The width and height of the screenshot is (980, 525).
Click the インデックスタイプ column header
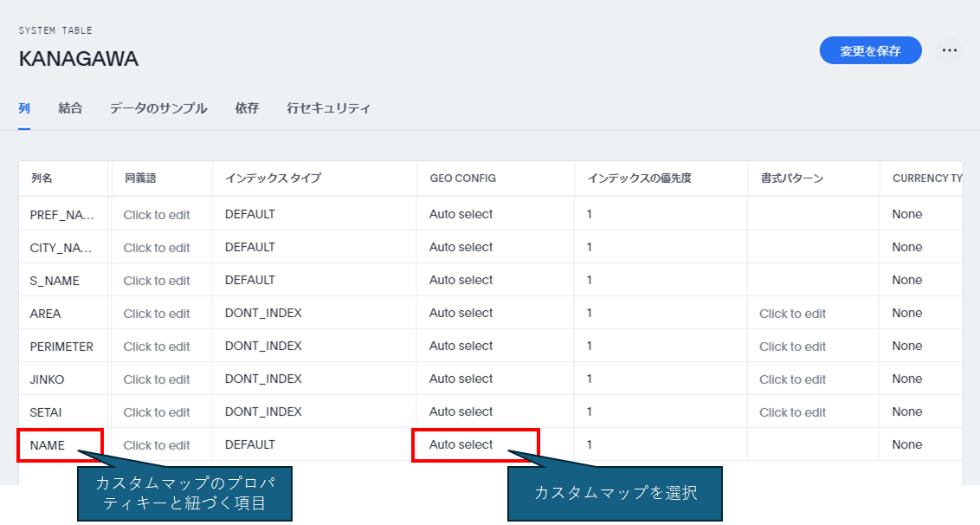point(273,178)
